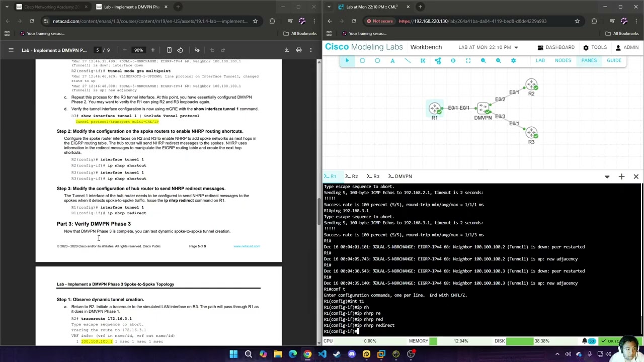Zoom out the topology canvas
Image resolution: width=644 pixels, height=362 pixels.
pyautogui.click(x=483, y=60)
